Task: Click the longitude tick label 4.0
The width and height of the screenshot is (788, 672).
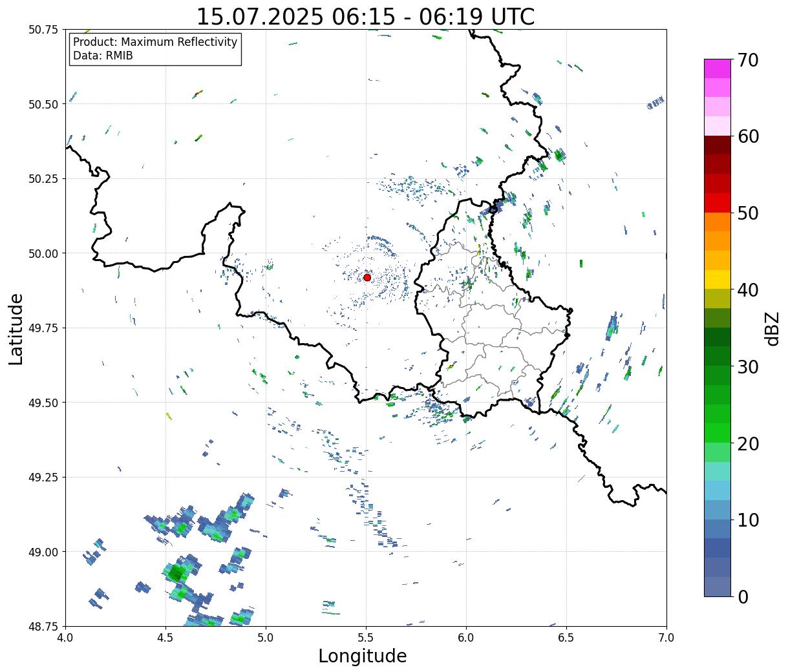Action: click(x=65, y=638)
